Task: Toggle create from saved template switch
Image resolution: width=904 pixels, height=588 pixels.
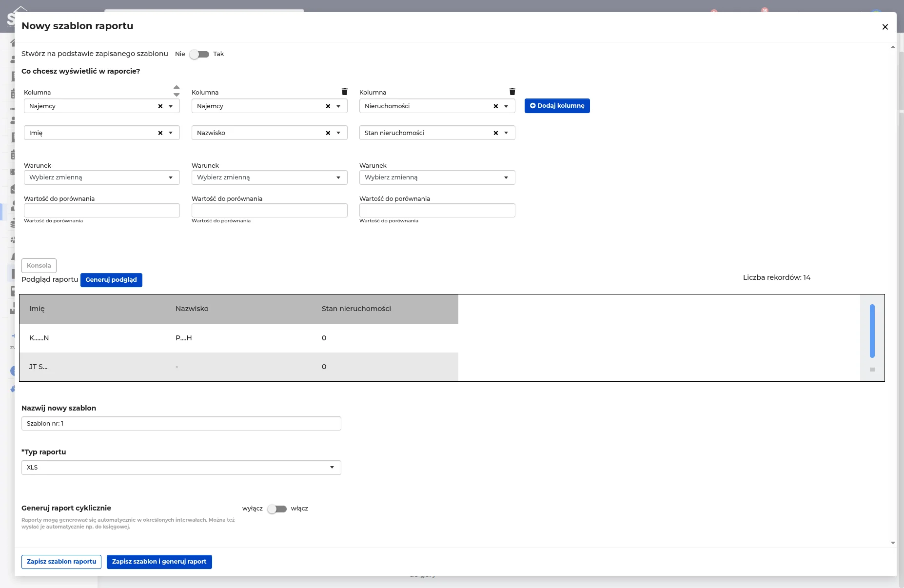Action: [x=199, y=54]
